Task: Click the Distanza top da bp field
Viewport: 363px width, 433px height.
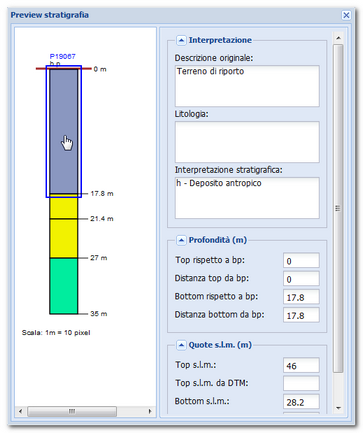Action: (301, 278)
